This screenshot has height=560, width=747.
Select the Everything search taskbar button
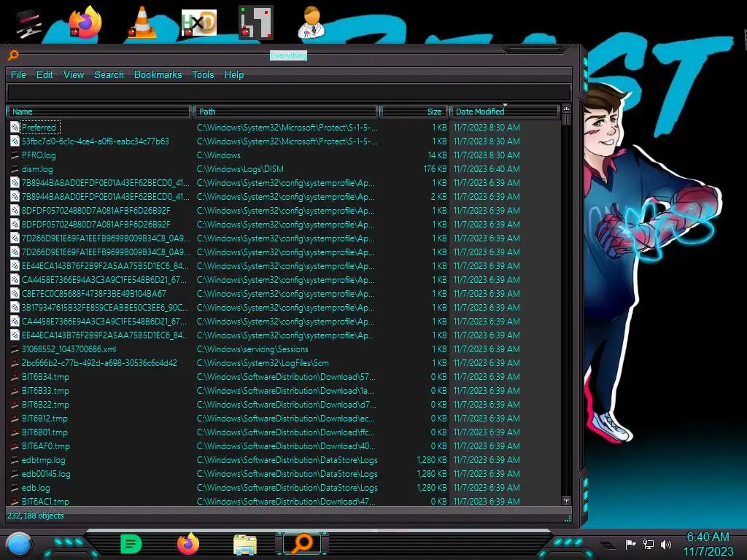tap(303, 543)
